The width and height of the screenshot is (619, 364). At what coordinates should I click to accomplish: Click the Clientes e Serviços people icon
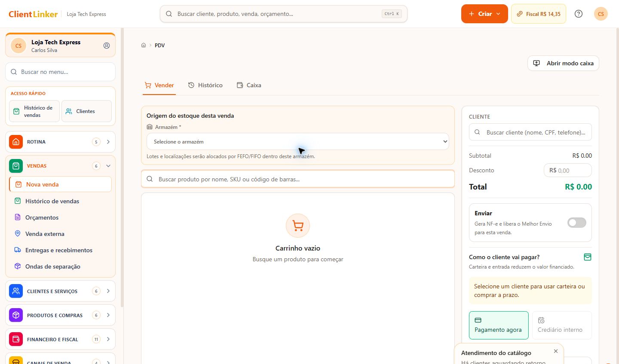[x=16, y=291]
